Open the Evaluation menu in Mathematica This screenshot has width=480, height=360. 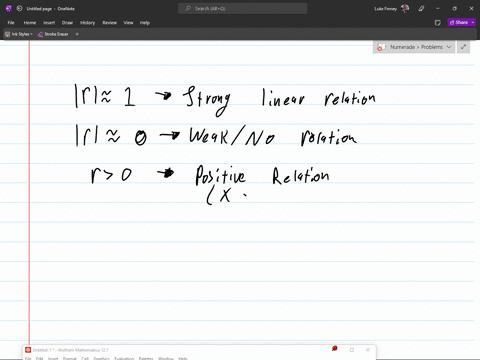(x=124, y=358)
